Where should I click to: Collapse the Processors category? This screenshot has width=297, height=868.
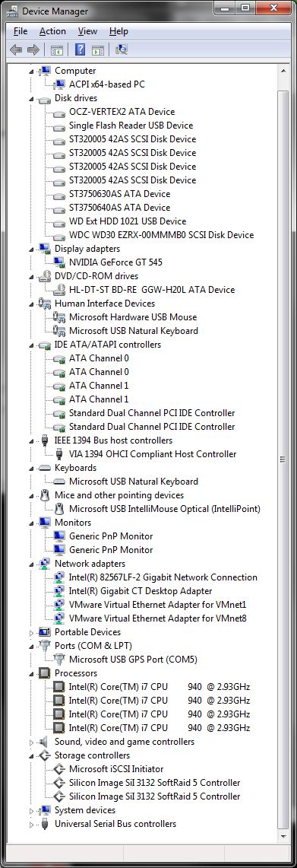(x=32, y=674)
